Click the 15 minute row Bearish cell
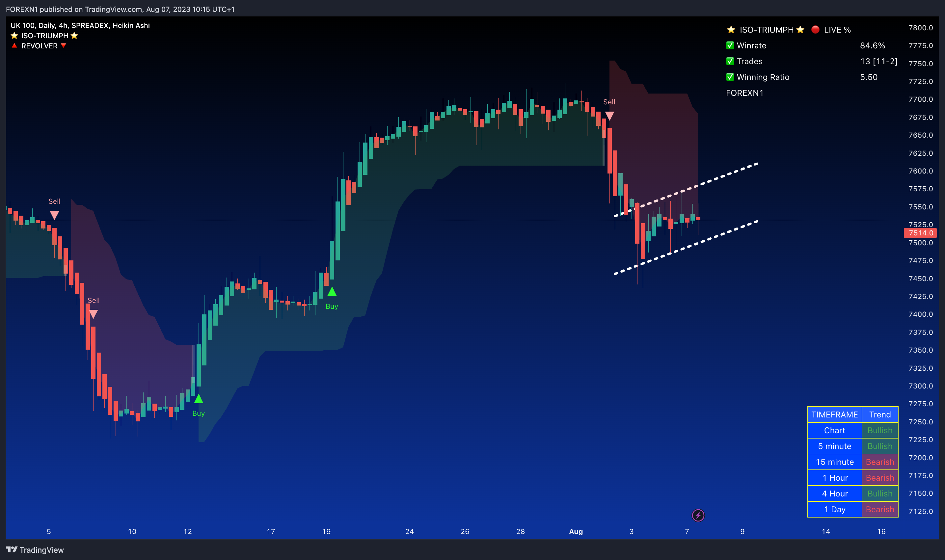This screenshot has width=945, height=560. pyautogui.click(x=880, y=462)
